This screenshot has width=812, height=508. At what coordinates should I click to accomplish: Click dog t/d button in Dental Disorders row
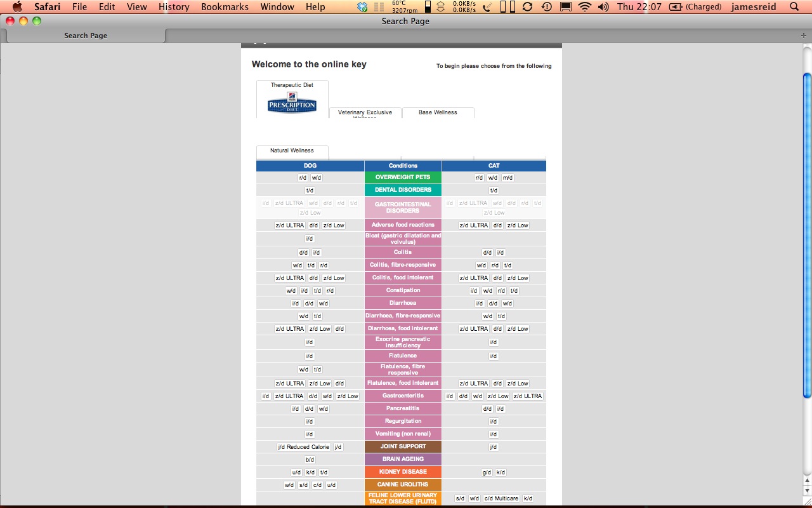tap(310, 190)
